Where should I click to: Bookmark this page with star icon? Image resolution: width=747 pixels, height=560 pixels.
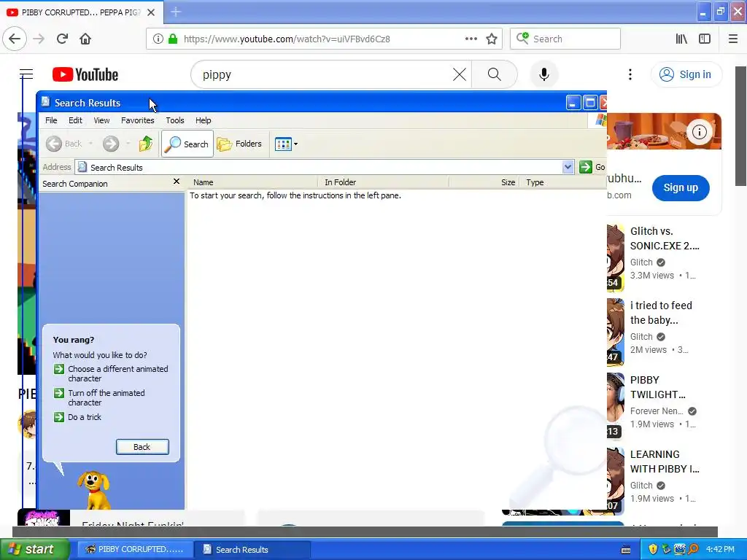[x=492, y=39]
